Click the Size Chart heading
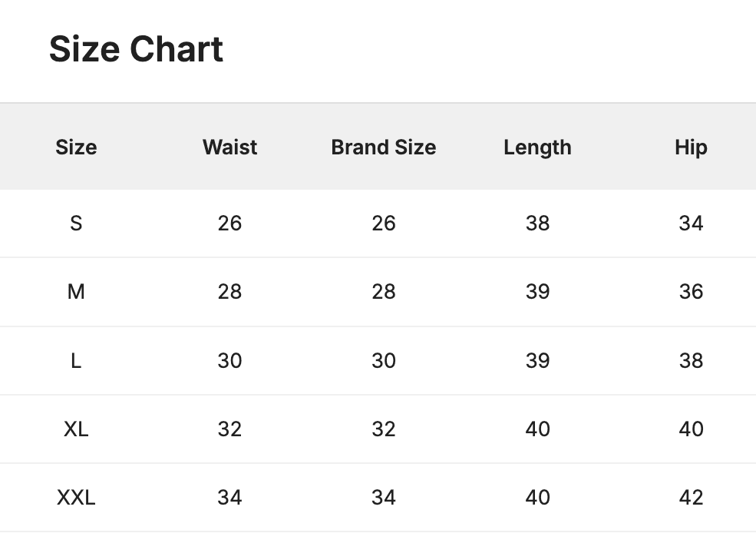 (136, 50)
